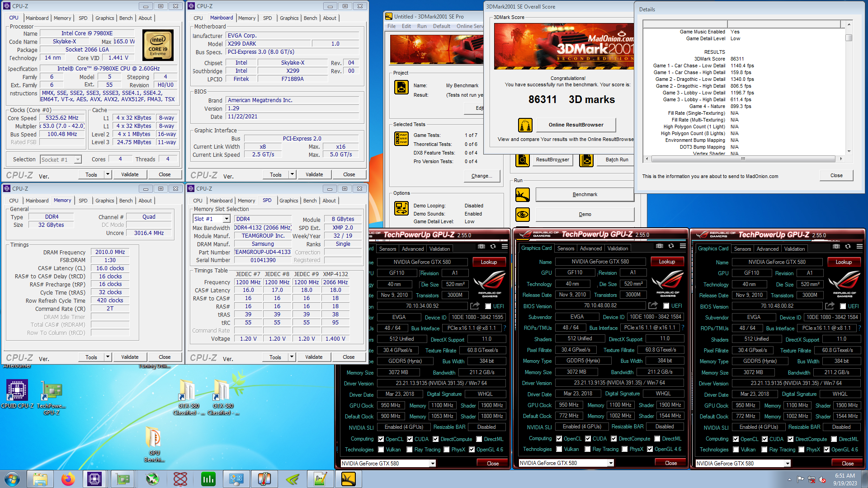Click the BIOS export icon in the middle GPU-Z window

coord(653,306)
